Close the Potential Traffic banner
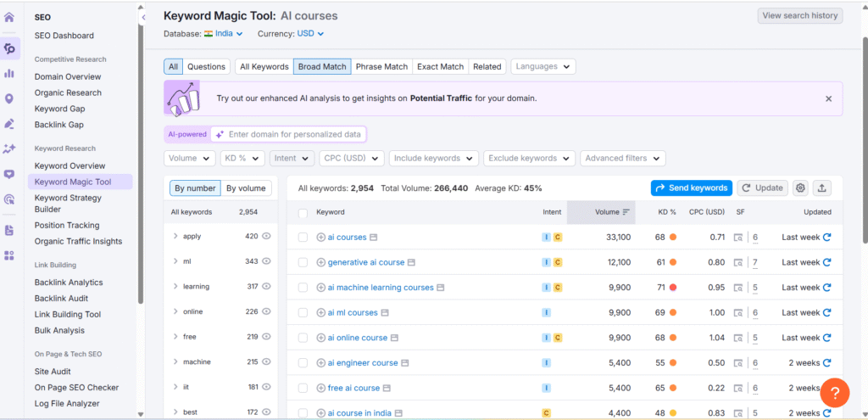This screenshot has width=868, height=420. point(828,98)
